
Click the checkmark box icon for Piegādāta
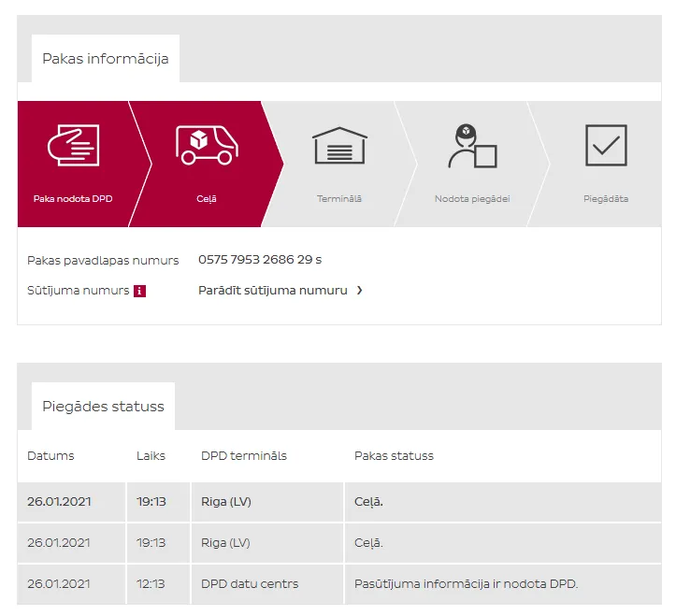pyautogui.click(x=606, y=145)
